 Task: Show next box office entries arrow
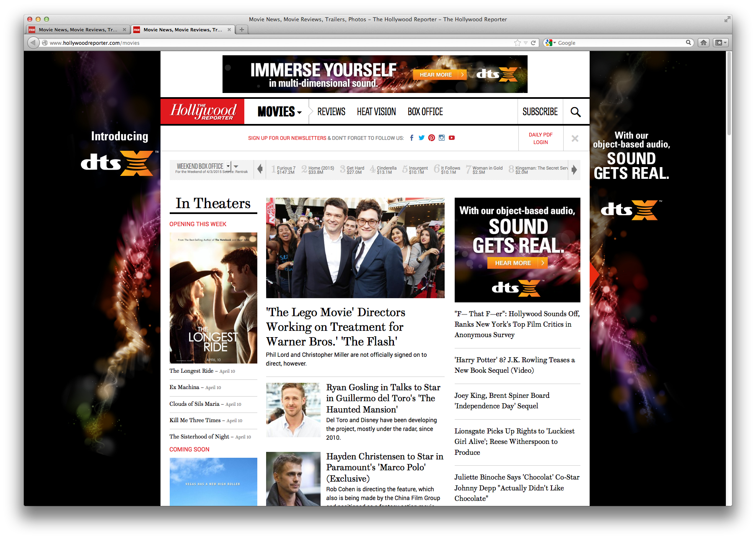pyautogui.click(x=574, y=169)
